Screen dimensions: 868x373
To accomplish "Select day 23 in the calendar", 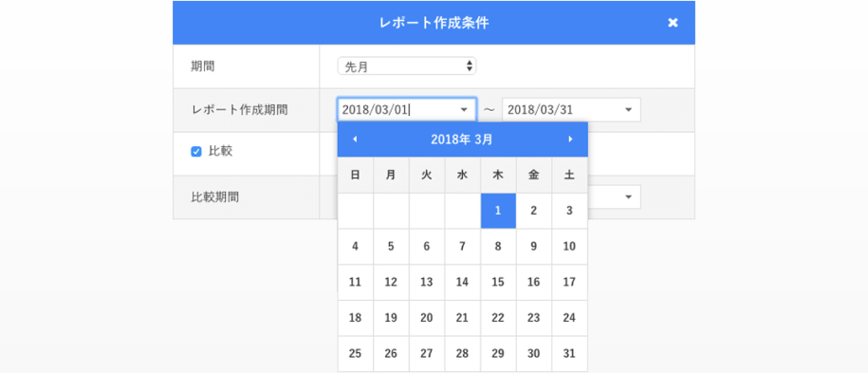I will point(534,318).
